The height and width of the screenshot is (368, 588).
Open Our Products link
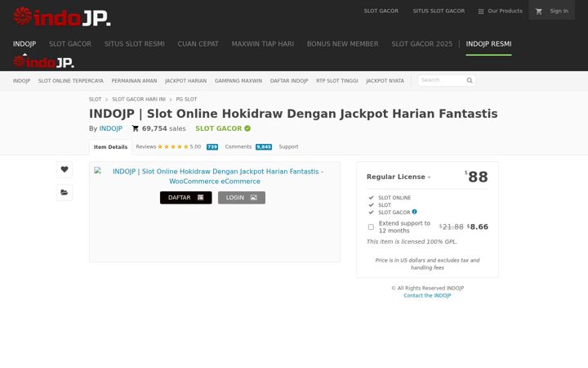(x=505, y=11)
